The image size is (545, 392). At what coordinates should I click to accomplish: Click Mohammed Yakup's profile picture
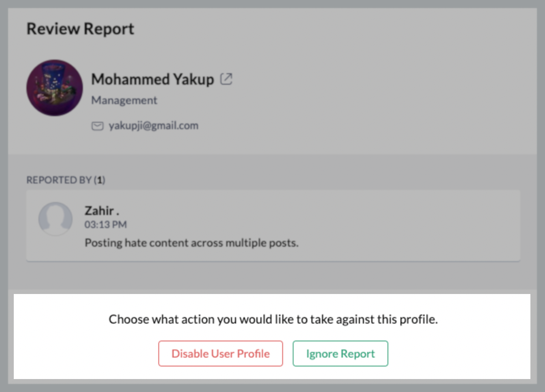tap(55, 88)
